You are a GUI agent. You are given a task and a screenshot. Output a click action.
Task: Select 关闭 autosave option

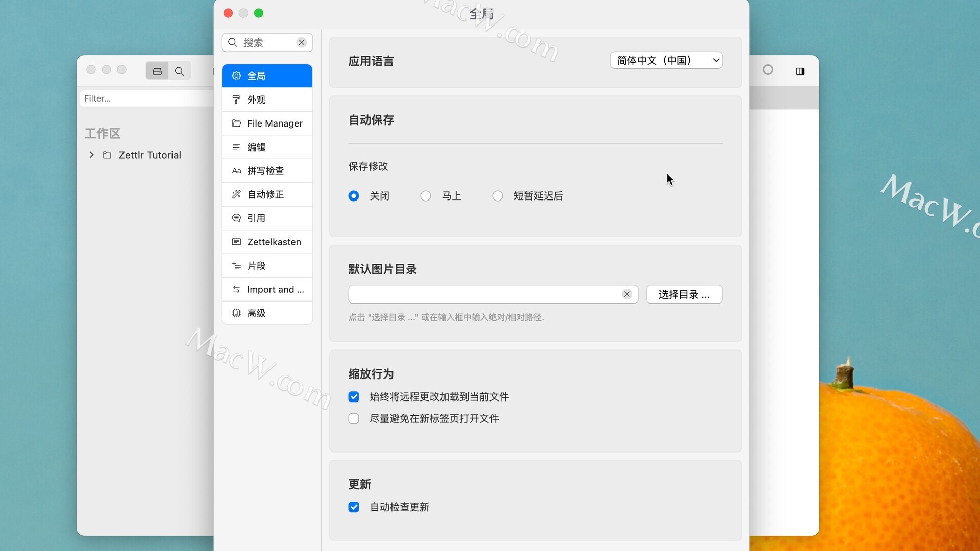[x=354, y=196]
